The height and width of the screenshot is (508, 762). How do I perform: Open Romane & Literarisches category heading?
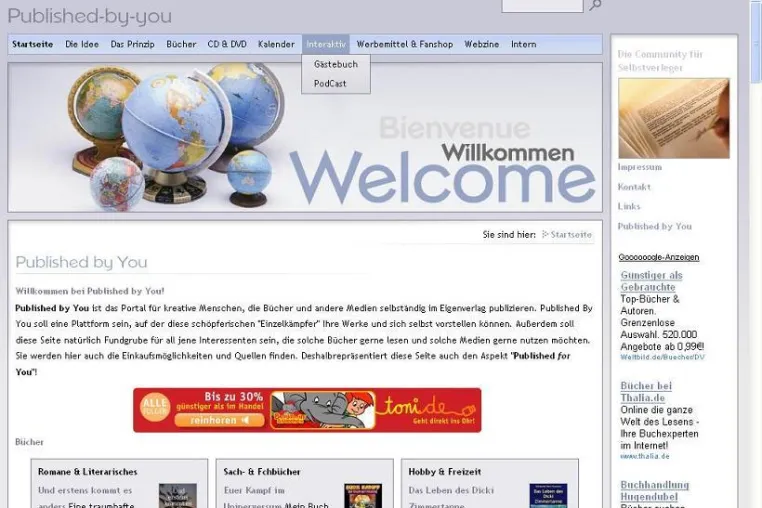coord(87,472)
